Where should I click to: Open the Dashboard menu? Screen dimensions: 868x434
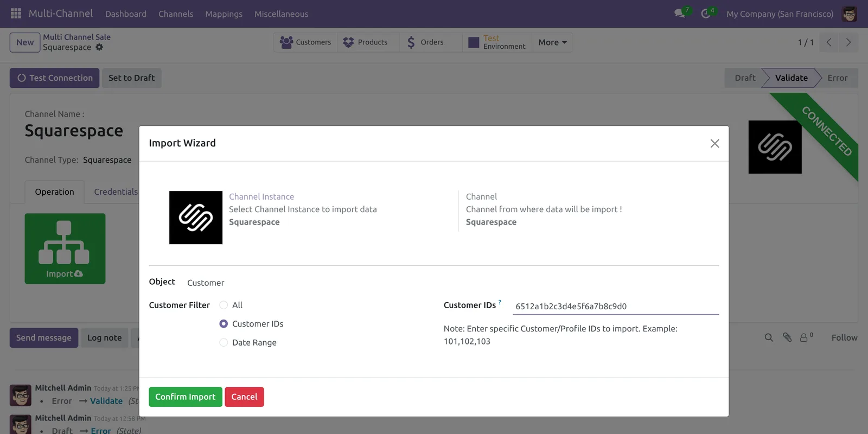126,14
